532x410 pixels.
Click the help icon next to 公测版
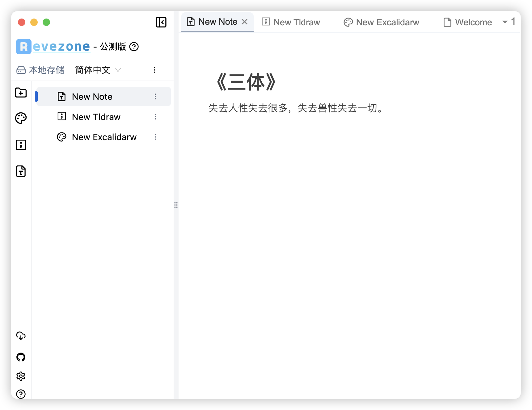click(134, 47)
